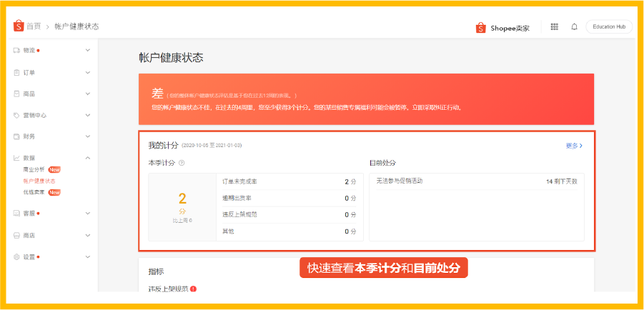Open Education Hub button
This screenshot has width=644, height=310.
(x=609, y=26)
